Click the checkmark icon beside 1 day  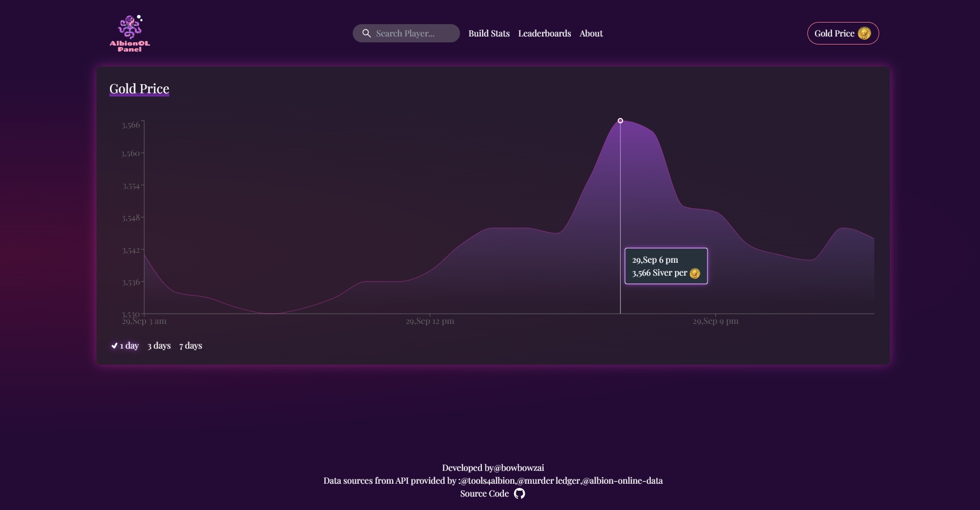(x=114, y=345)
